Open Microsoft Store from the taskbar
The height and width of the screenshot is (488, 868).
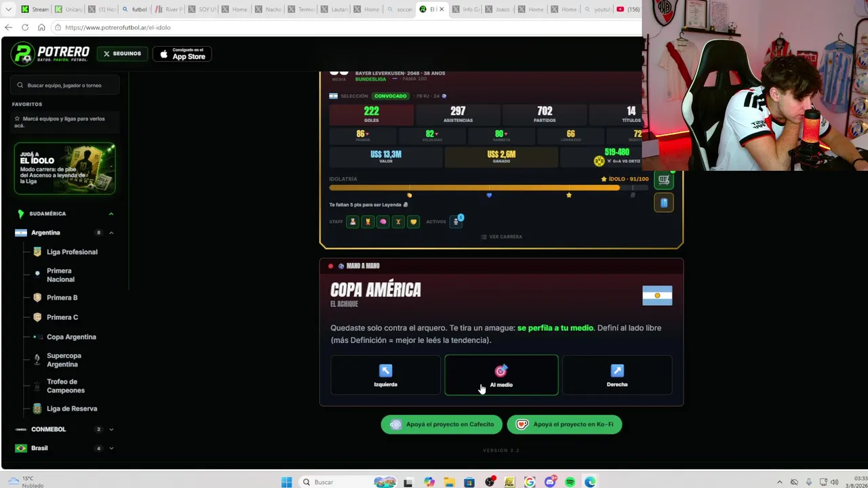(x=469, y=482)
